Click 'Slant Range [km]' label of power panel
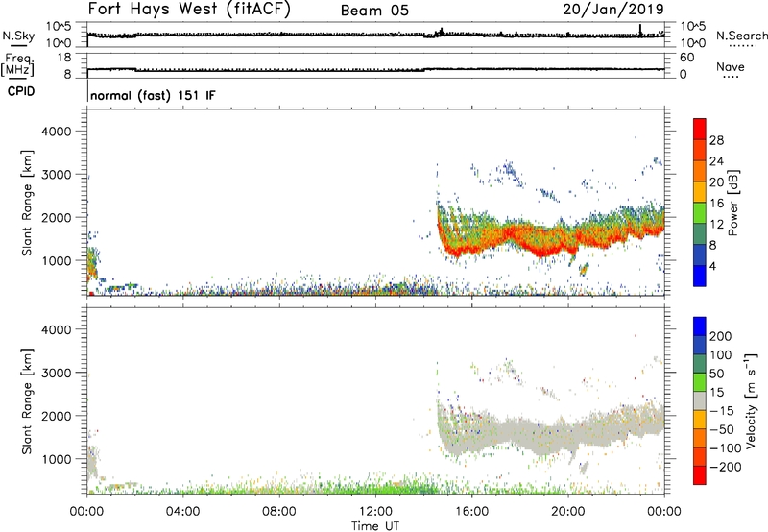768x532 pixels. [x=27, y=203]
